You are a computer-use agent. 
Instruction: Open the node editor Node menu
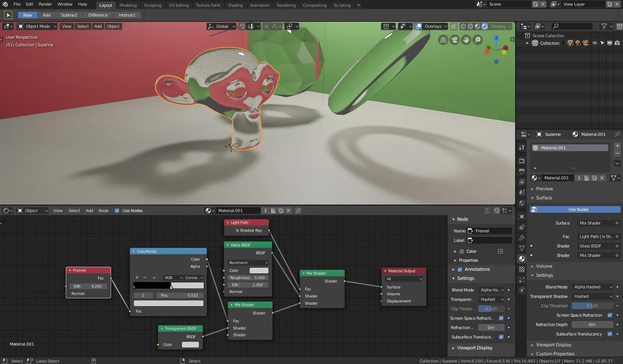(x=103, y=211)
